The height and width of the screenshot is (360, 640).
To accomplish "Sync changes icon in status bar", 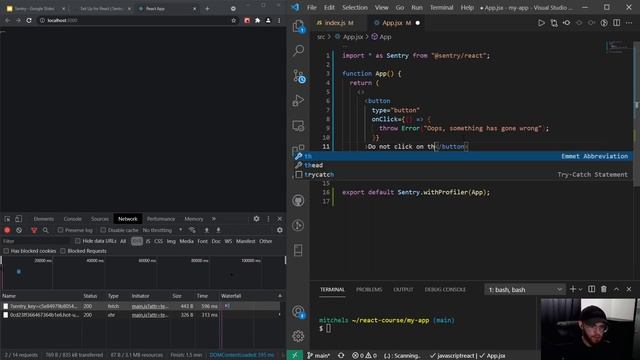I will tap(341, 356).
